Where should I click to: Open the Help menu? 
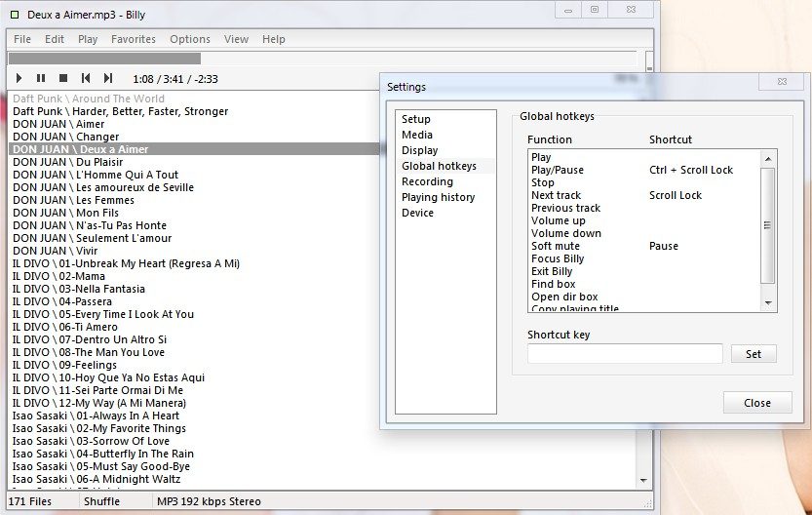tap(273, 39)
